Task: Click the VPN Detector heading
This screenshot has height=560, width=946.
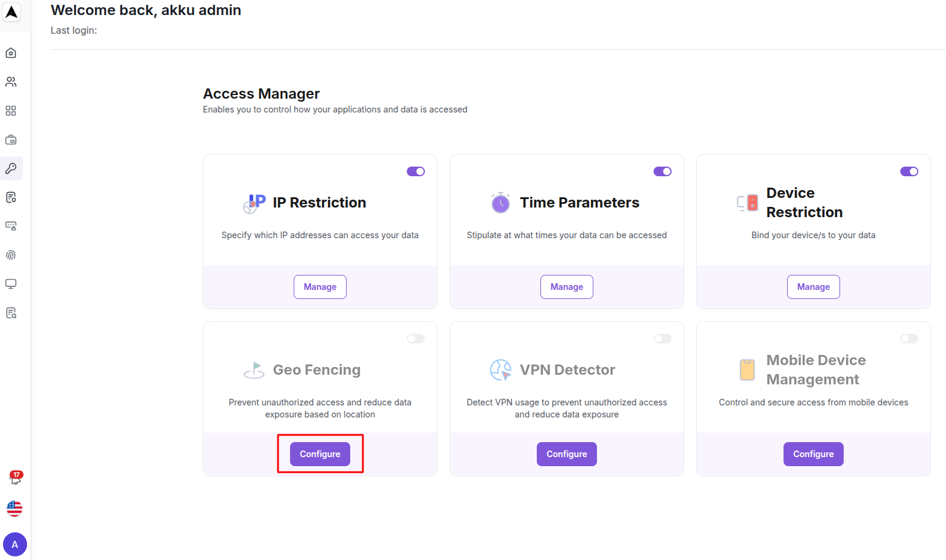Action: [567, 370]
